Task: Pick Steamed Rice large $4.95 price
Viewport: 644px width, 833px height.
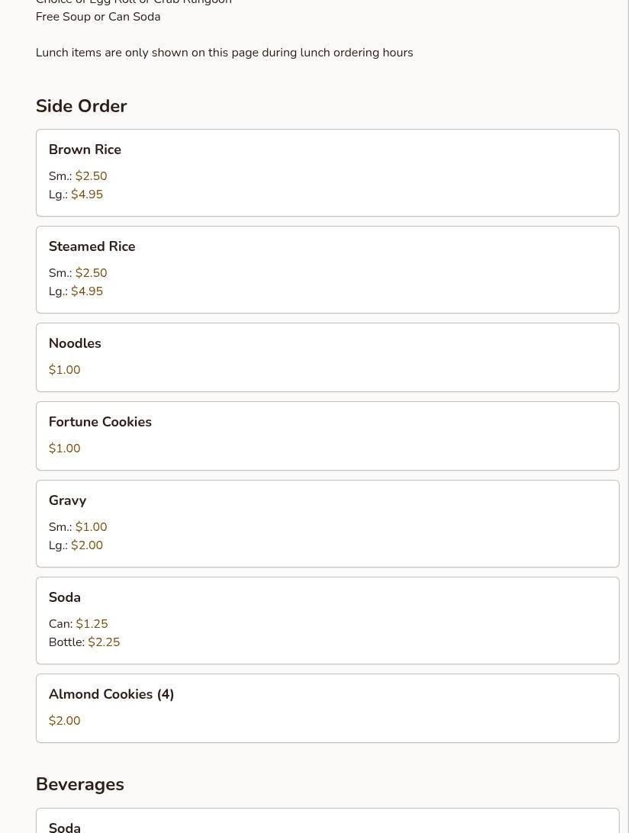Action: (87, 291)
